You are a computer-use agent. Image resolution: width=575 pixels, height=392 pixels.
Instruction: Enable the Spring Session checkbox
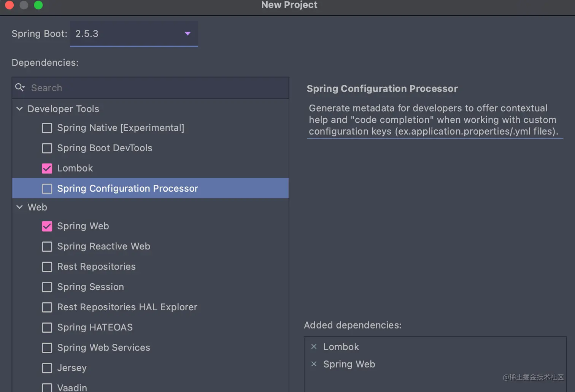coord(47,287)
